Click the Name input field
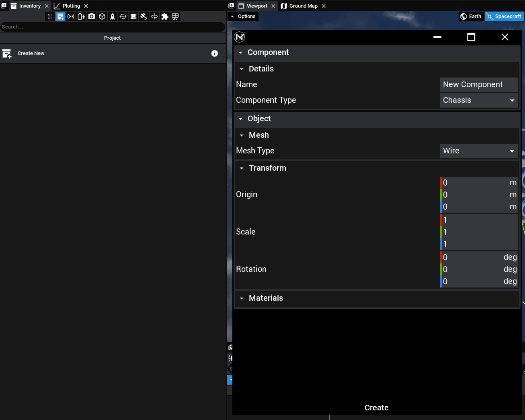Viewport: 525px width, 420px height. click(x=478, y=85)
